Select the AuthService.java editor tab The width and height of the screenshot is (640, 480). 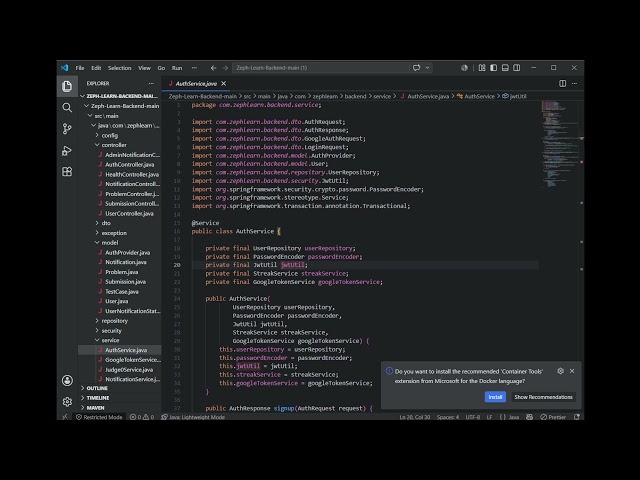196,83
